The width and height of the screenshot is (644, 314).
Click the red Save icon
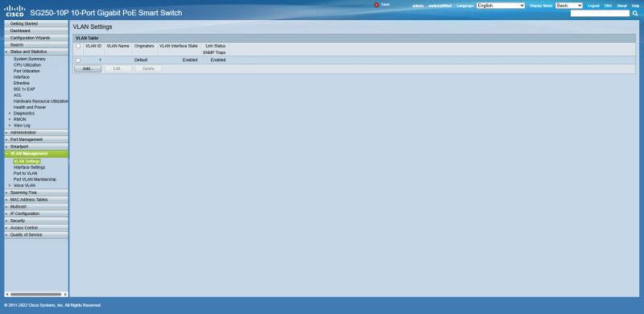coord(376,5)
